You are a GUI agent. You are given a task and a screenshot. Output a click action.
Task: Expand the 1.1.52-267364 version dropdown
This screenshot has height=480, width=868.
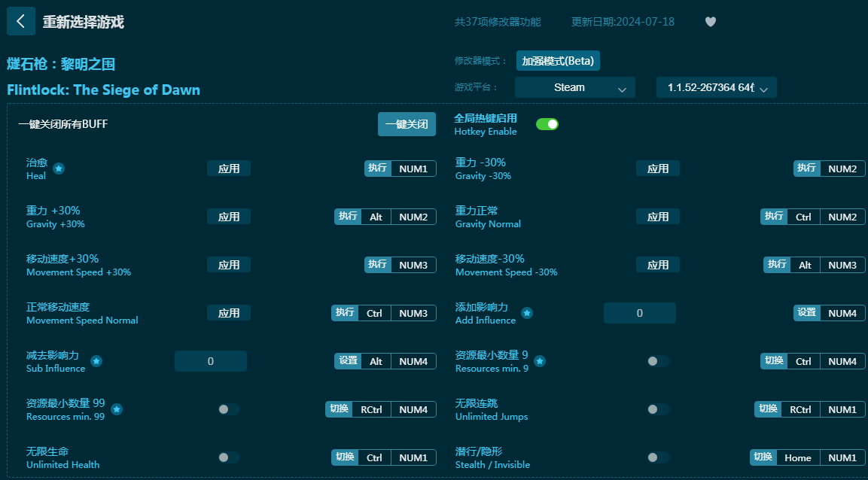[x=717, y=87]
